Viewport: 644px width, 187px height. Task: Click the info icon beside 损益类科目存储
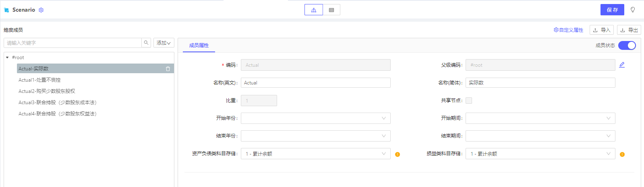622,154
